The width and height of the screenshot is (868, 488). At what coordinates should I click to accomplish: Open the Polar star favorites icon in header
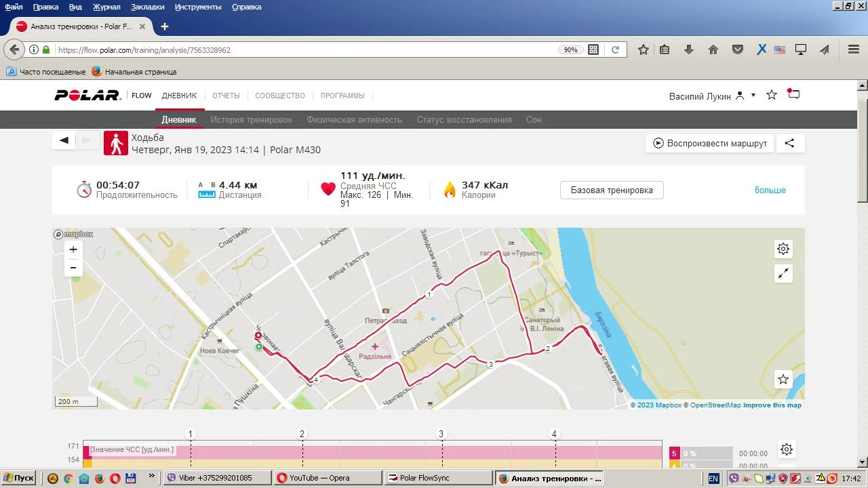(x=772, y=95)
